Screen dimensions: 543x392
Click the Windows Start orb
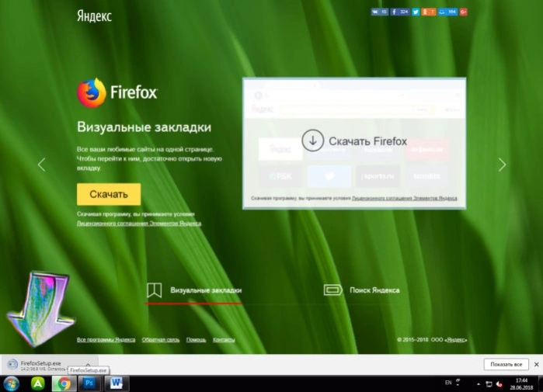coord(11,383)
